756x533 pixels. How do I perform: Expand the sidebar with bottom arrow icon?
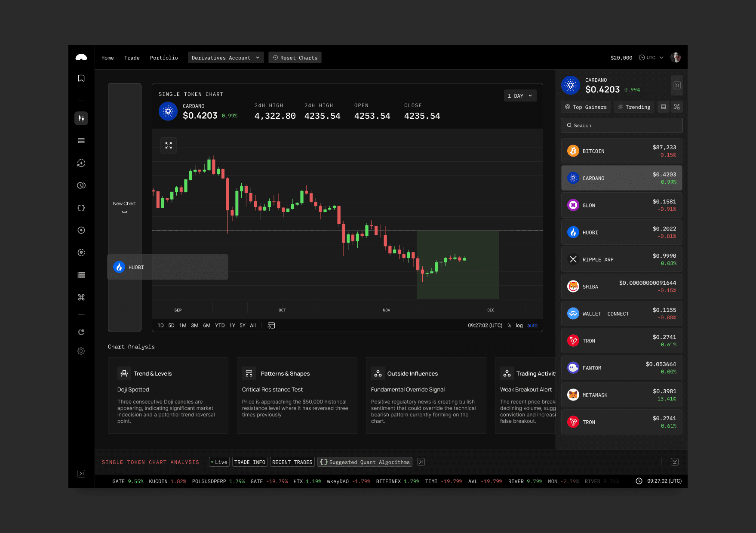81,474
